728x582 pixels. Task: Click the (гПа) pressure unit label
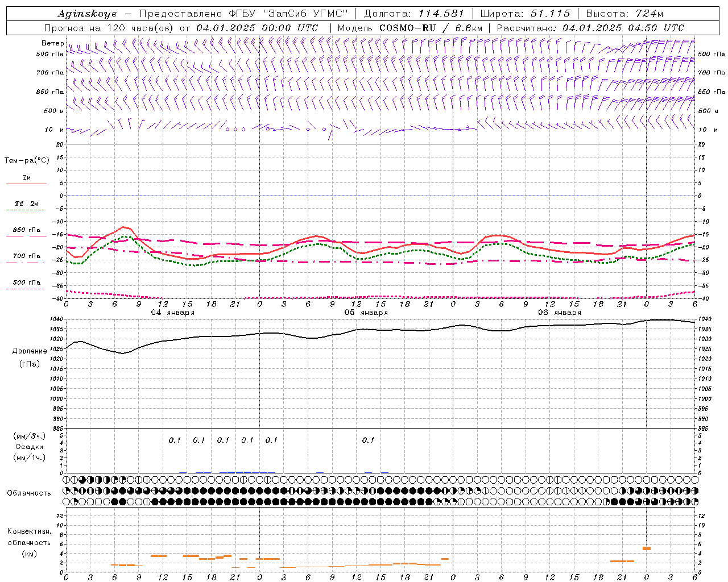(x=29, y=364)
